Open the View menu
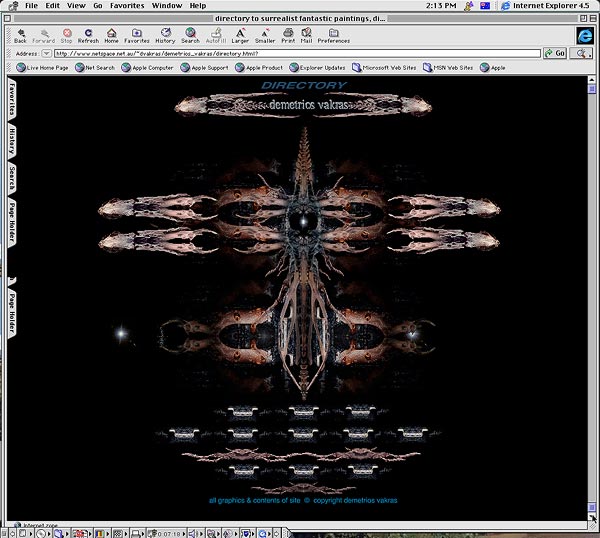Viewport: 600px width, 538px height. [x=76, y=6]
